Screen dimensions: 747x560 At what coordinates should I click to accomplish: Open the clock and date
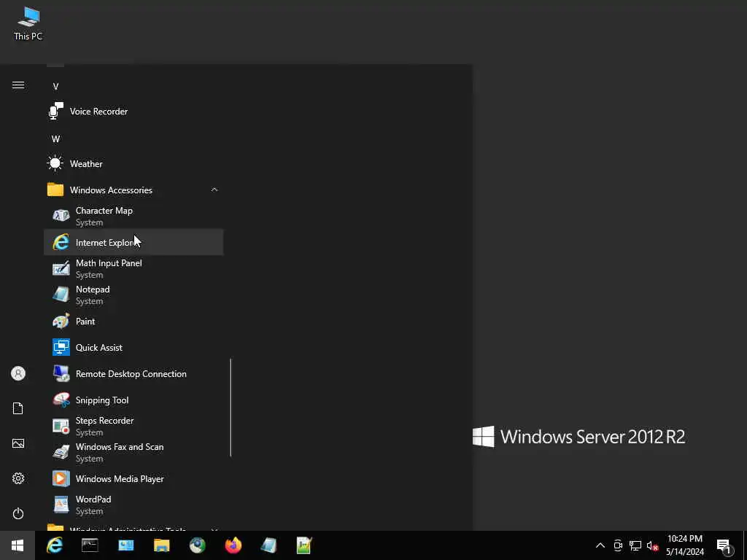pyautogui.click(x=684, y=545)
